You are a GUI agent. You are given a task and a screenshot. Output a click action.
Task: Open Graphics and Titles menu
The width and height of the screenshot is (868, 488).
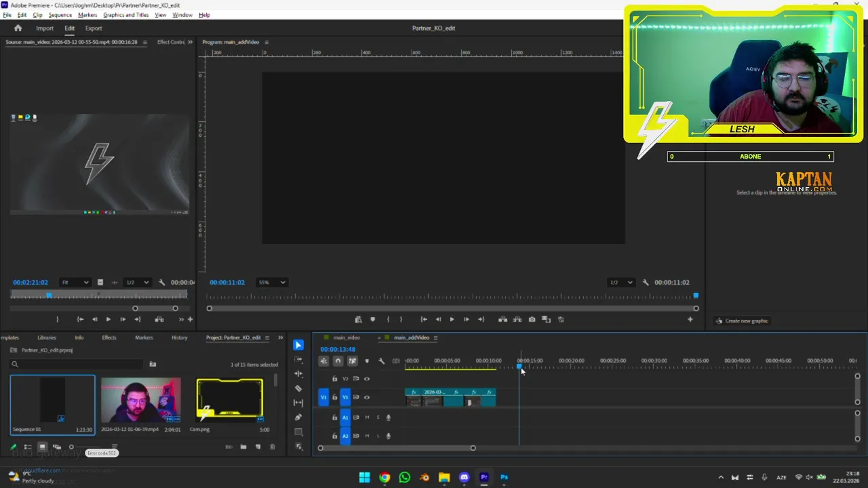pos(125,15)
